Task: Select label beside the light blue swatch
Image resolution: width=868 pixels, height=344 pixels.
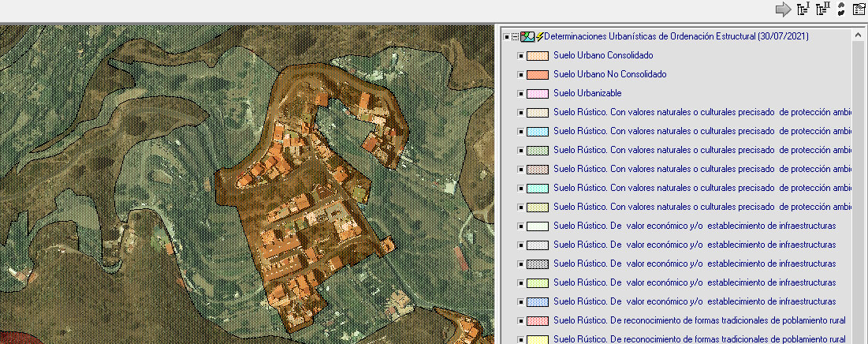Action: pos(702,131)
